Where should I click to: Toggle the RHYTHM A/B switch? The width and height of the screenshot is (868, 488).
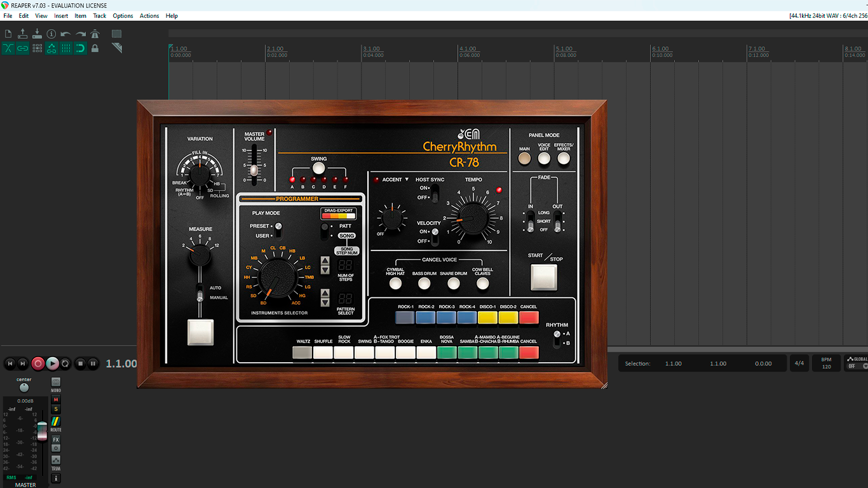[x=557, y=339]
